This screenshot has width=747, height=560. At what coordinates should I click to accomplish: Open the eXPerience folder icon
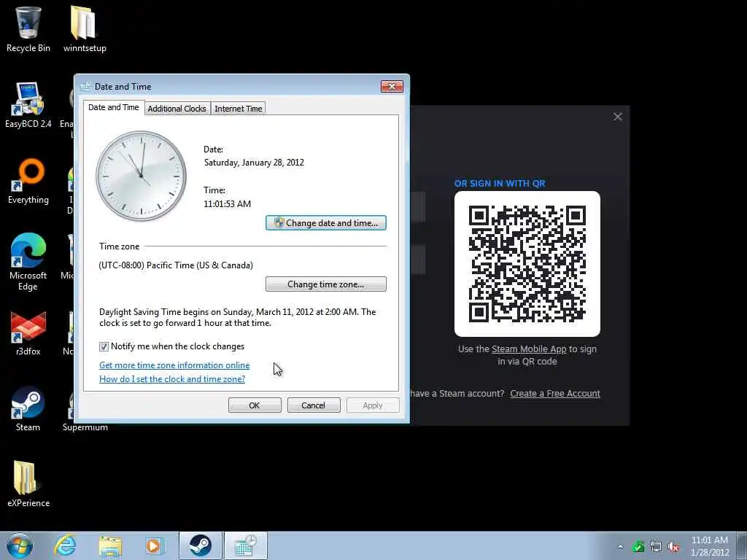click(x=28, y=484)
